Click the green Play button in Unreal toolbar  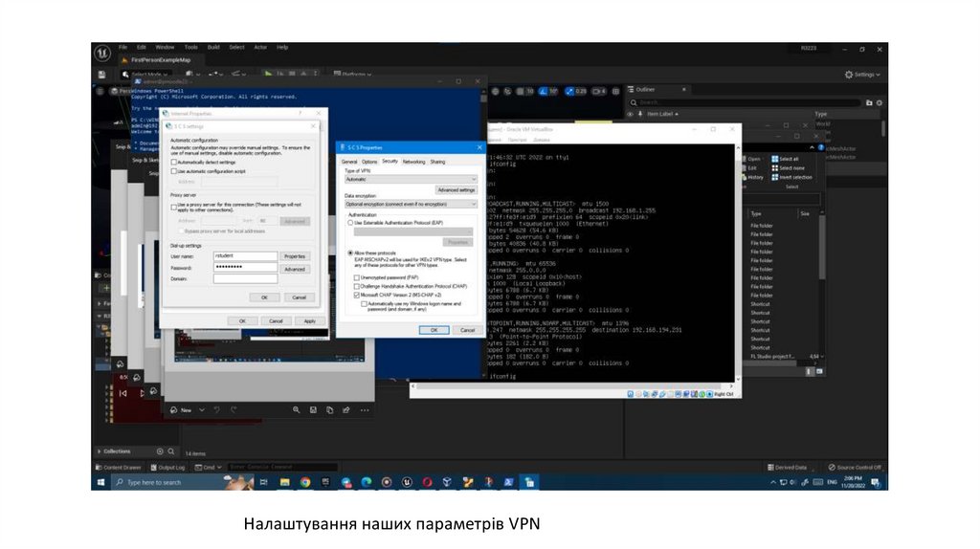pos(268,74)
